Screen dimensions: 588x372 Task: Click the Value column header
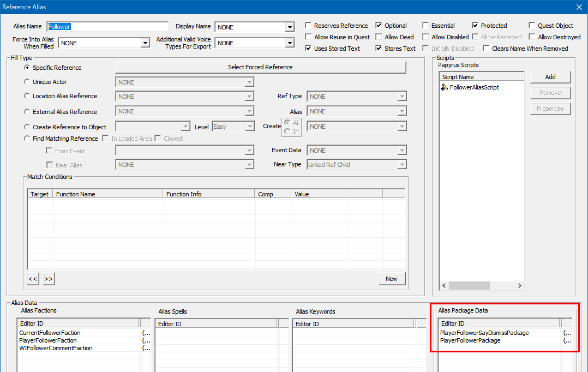[319, 194]
